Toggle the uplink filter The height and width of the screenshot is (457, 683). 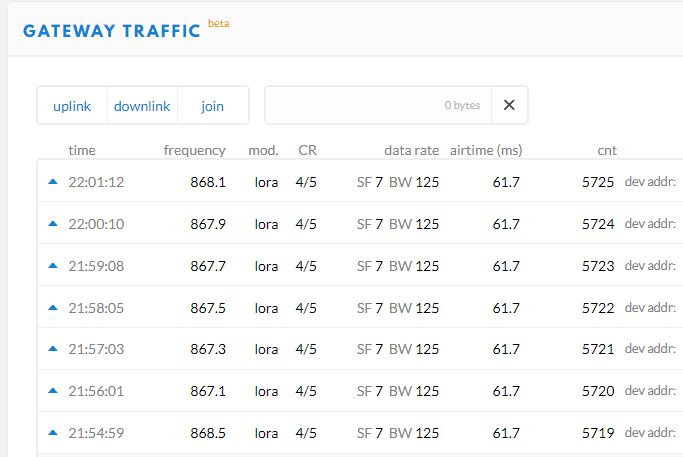tap(72, 106)
